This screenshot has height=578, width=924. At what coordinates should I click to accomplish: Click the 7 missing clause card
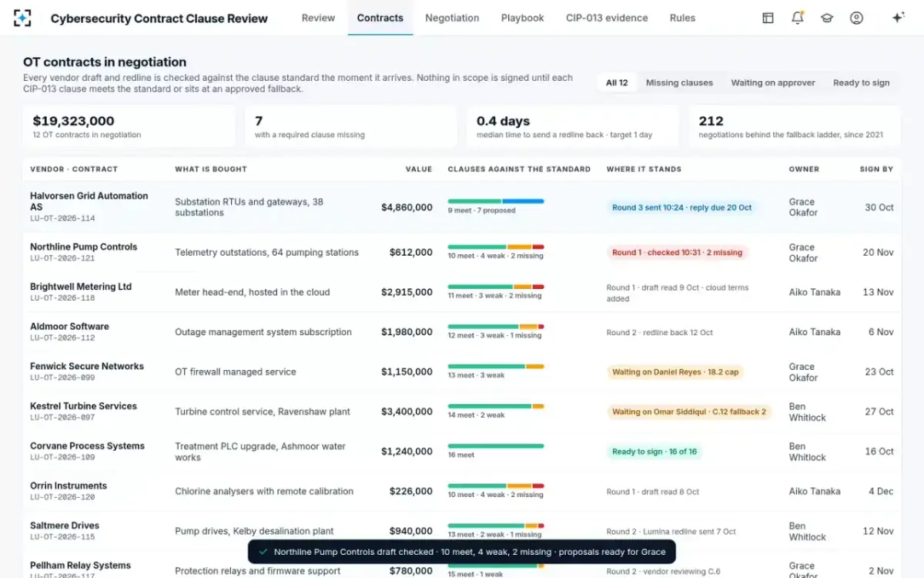[x=351, y=126]
